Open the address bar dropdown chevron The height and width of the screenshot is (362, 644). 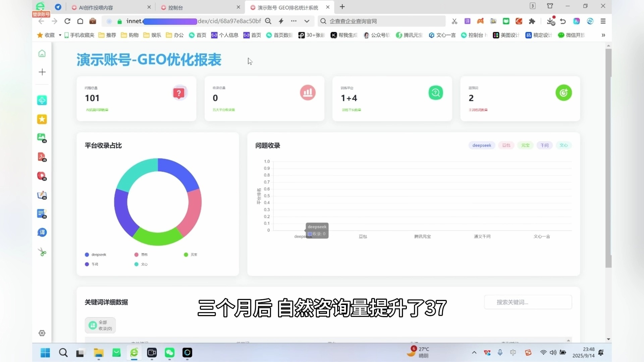[x=307, y=21]
